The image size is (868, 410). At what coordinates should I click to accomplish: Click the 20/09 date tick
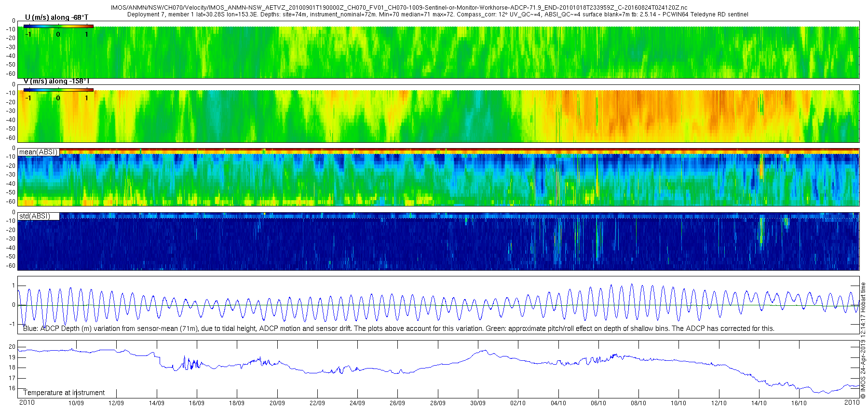tap(277, 403)
